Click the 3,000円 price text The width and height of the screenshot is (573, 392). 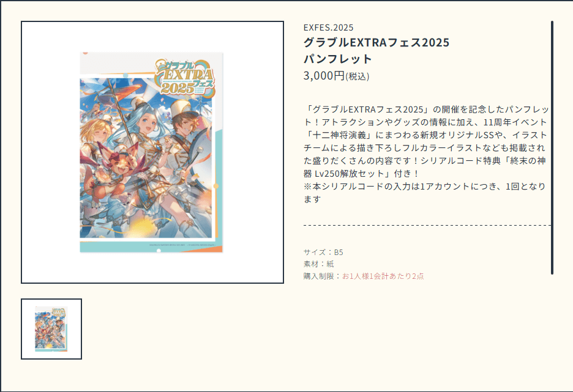(x=324, y=76)
